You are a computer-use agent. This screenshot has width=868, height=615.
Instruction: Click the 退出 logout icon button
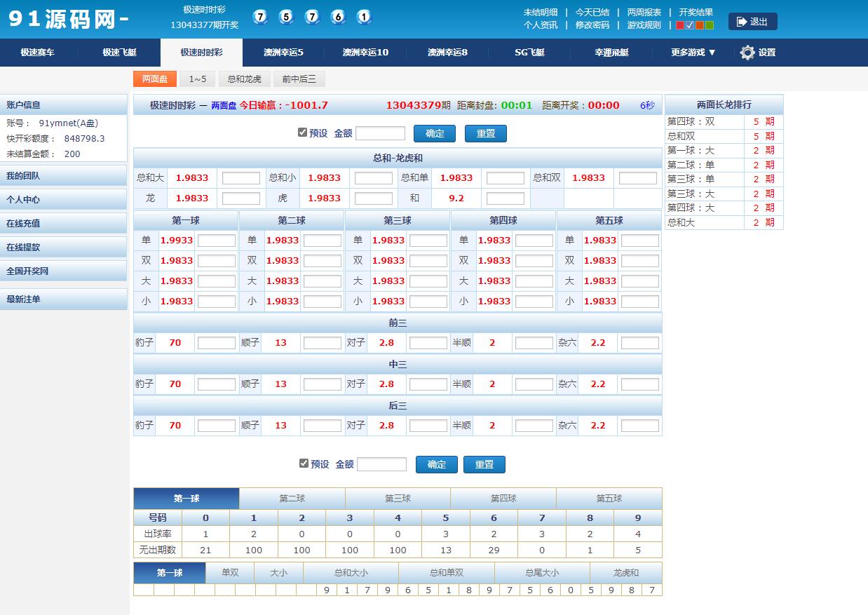pyautogui.click(x=752, y=21)
